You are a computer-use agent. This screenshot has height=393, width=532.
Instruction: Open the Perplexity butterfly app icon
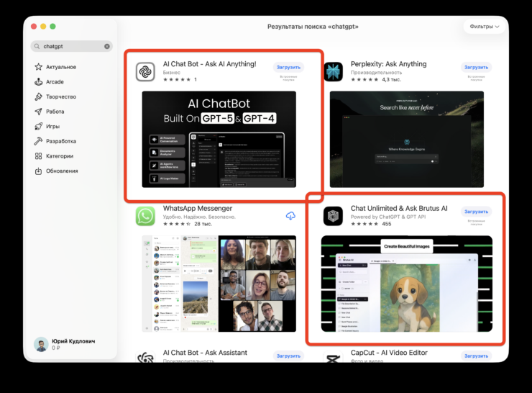tap(333, 71)
